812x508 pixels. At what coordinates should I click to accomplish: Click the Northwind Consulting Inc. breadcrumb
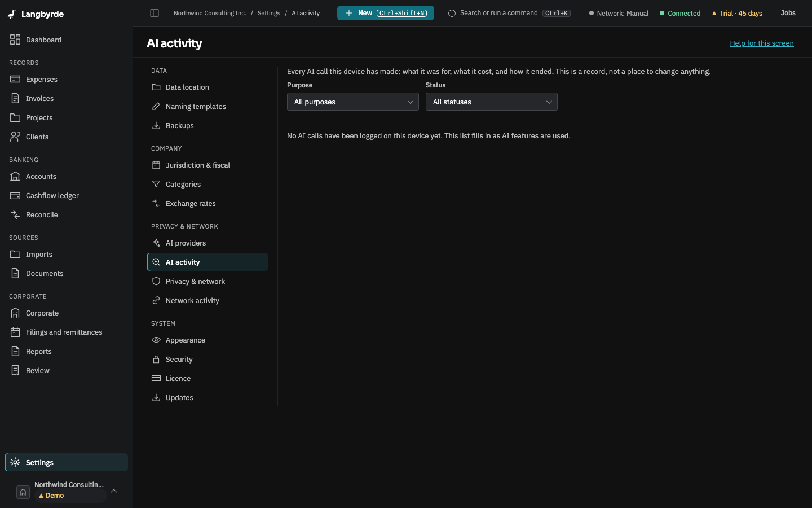(210, 13)
